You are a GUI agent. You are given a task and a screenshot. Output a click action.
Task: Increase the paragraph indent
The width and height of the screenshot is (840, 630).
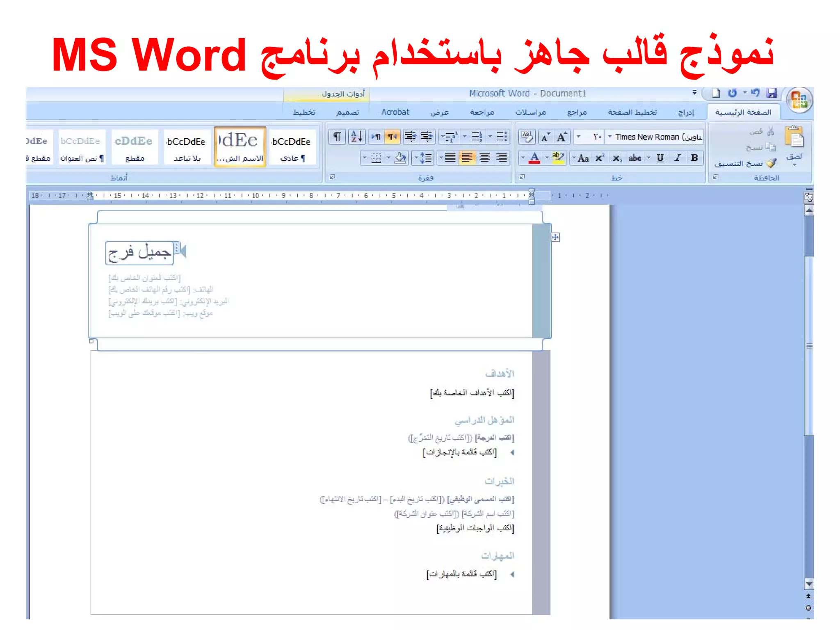tap(410, 137)
